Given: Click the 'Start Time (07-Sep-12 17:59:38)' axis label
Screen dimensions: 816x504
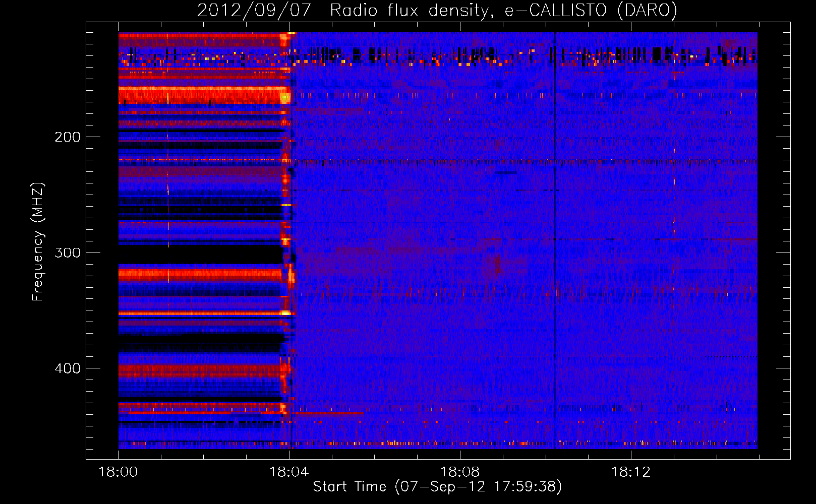Looking at the screenshot, I should click(x=437, y=487).
